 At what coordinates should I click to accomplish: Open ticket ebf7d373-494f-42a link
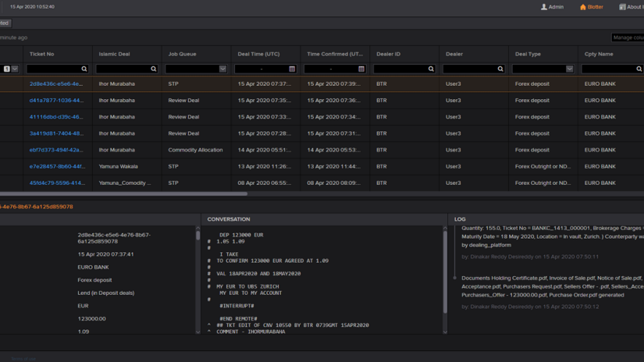point(56,150)
